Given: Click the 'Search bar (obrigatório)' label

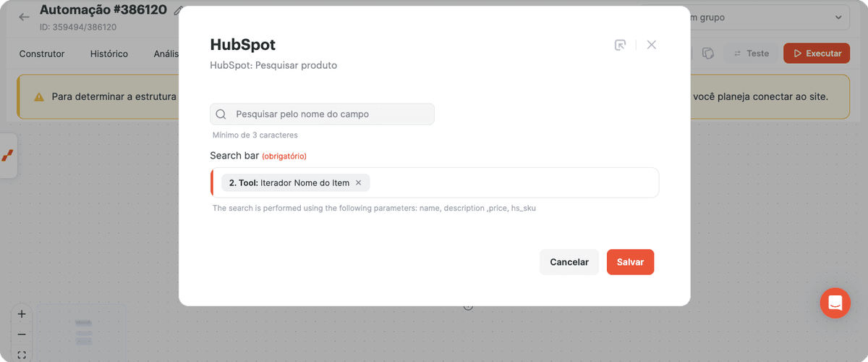Looking at the screenshot, I should click(258, 156).
